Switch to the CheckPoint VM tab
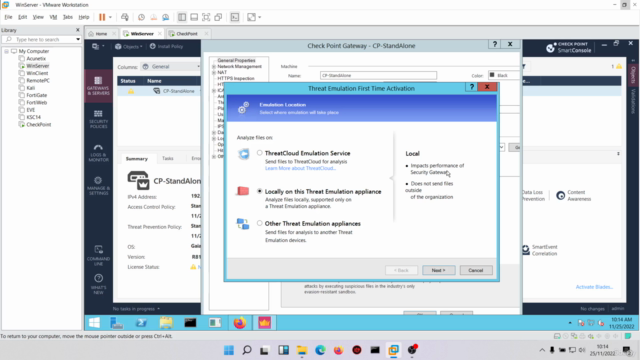 (187, 34)
